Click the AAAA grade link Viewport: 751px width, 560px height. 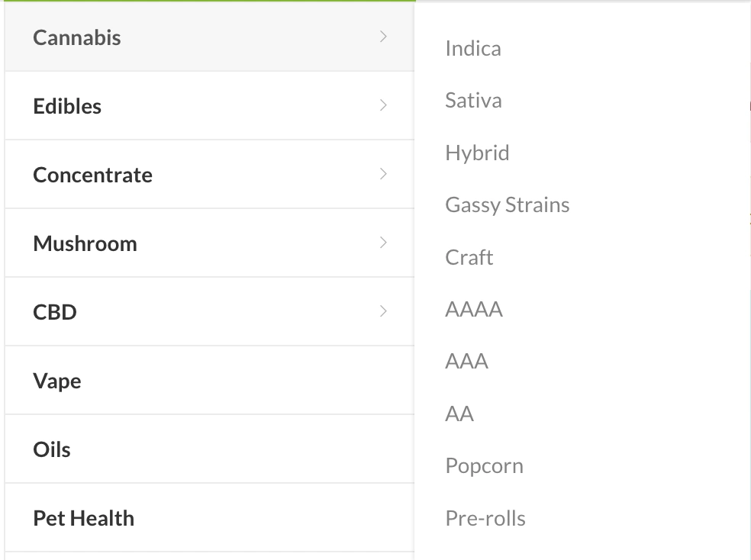click(474, 310)
